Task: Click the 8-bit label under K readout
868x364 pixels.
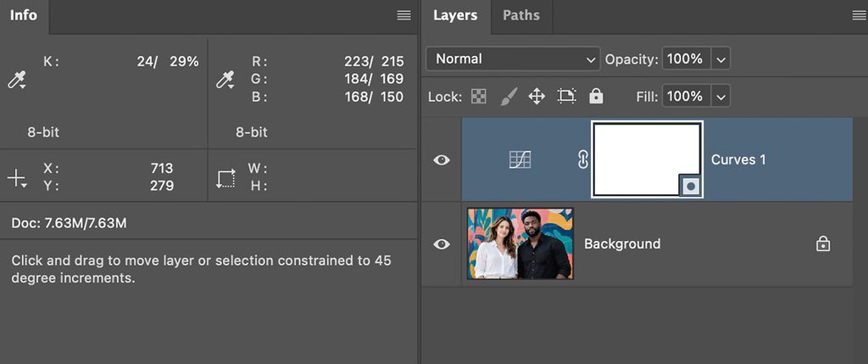Action: pyautogui.click(x=43, y=132)
